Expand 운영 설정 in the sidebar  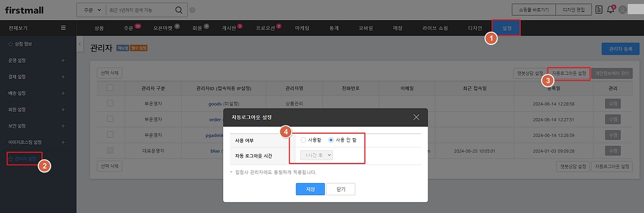pos(63,60)
